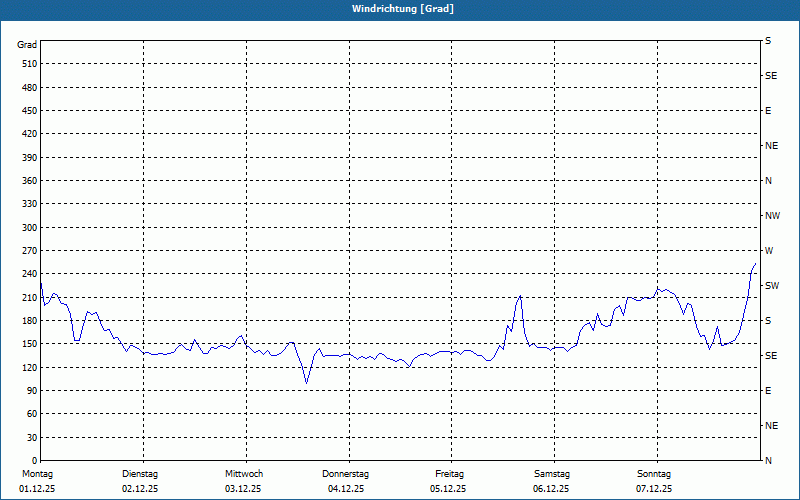This screenshot has width=800, height=500.
Task: Click the "W" compass label on the right axis
Action: (x=768, y=250)
